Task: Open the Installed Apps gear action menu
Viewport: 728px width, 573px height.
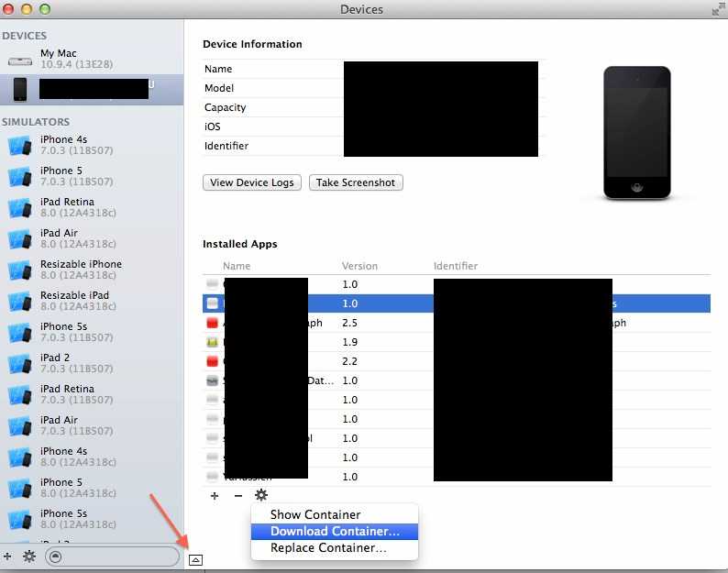Action: 261,495
